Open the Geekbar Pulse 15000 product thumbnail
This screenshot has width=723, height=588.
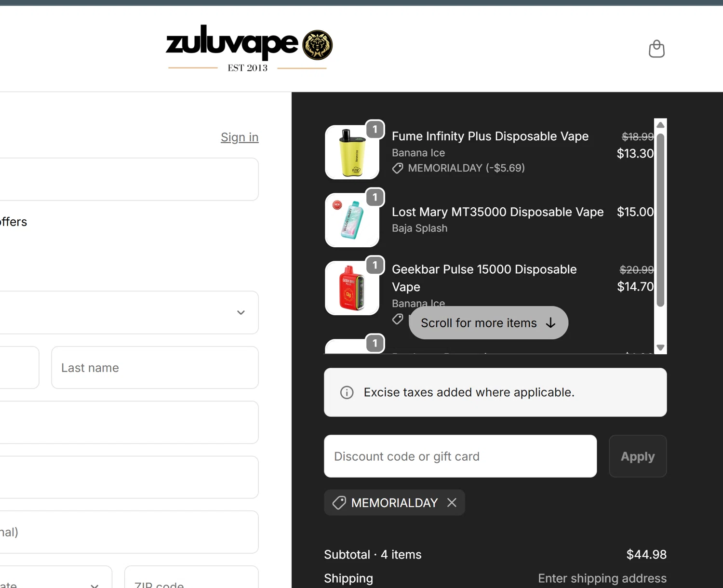(352, 288)
